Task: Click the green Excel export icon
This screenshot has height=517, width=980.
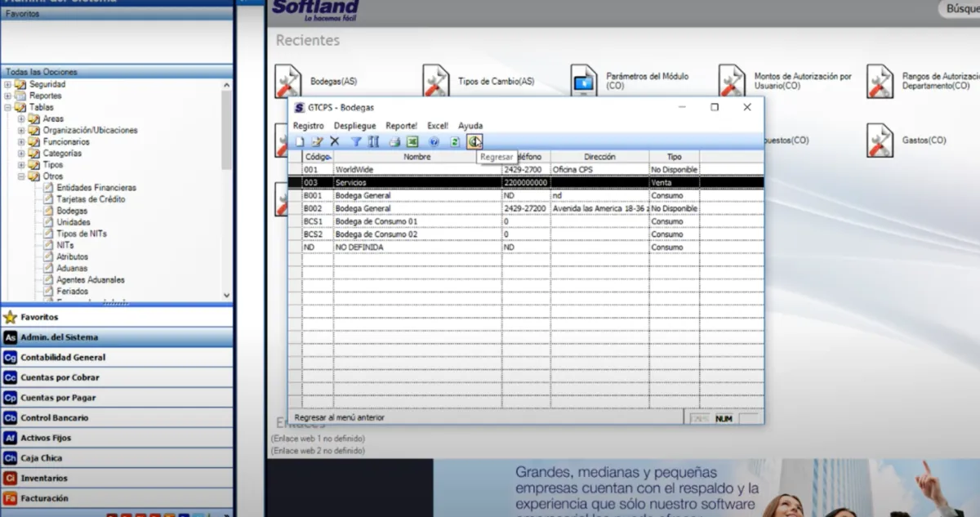Action: point(412,142)
